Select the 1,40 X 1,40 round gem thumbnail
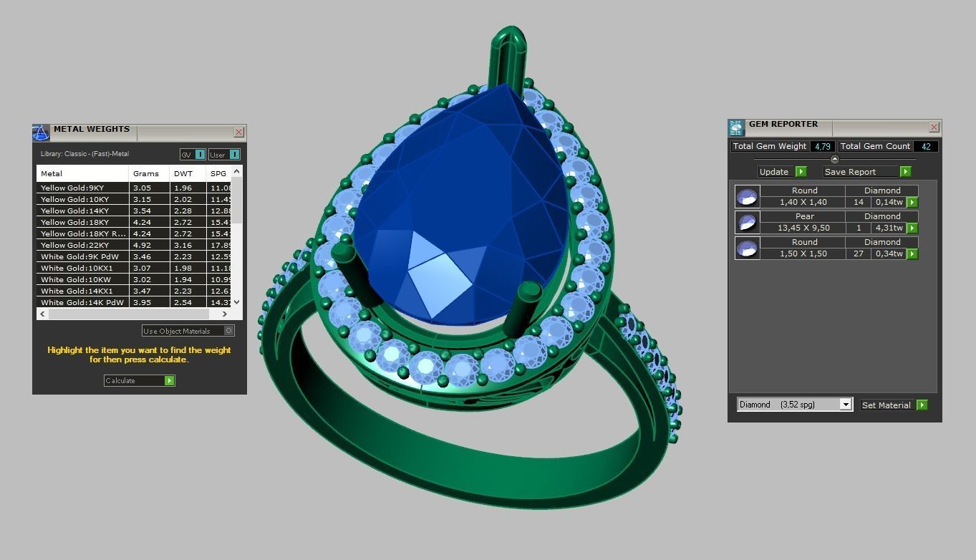Screen dimensions: 976x560 pos(747,197)
